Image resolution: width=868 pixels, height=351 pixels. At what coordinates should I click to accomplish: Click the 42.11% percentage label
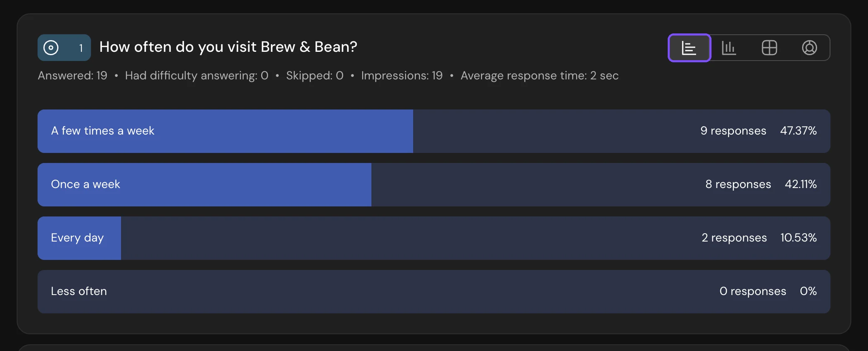coord(801,184)
